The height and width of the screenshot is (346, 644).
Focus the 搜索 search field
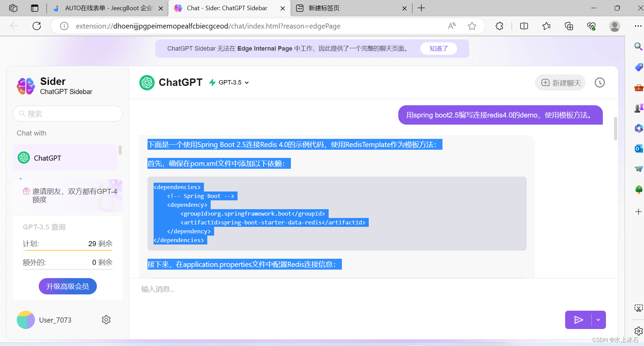[68, 114]
